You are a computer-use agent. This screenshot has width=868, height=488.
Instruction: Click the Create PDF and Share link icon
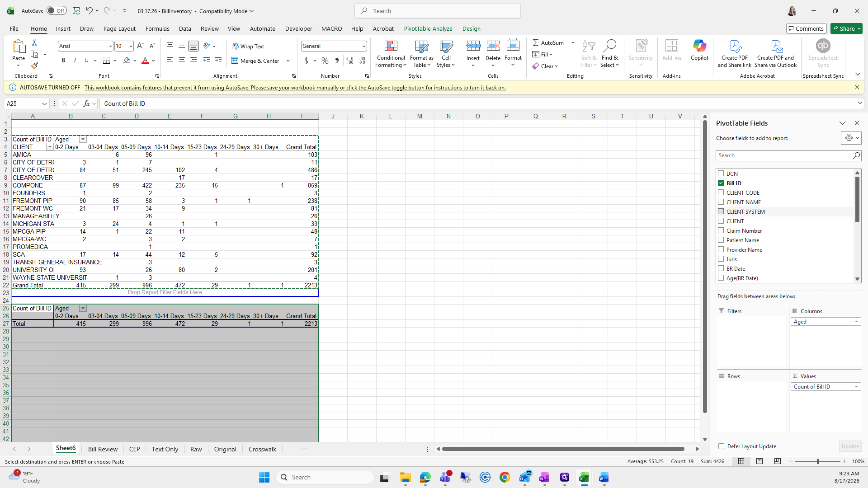coord(735,46)
